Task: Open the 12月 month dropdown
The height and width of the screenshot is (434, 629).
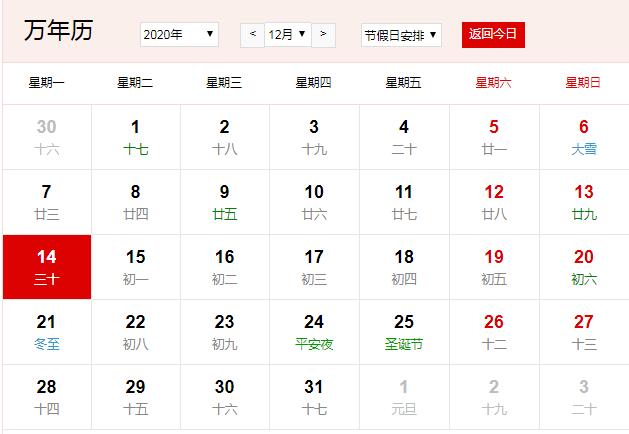Action: pyautogui.click(x=288, y=35)
